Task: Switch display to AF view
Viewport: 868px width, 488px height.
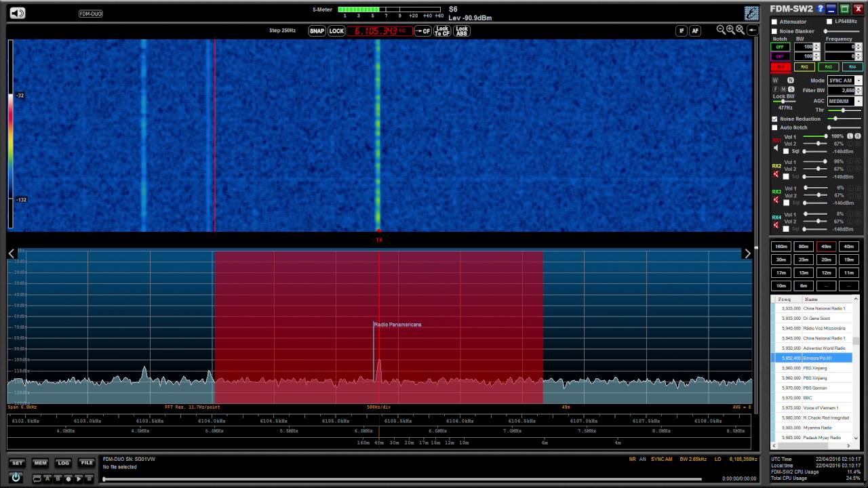Action: coord(695,30)
